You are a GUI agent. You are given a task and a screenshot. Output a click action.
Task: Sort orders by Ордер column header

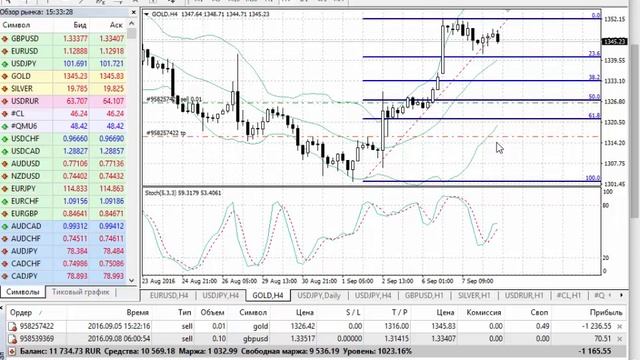pyautogui.click(x=21, y=313)
